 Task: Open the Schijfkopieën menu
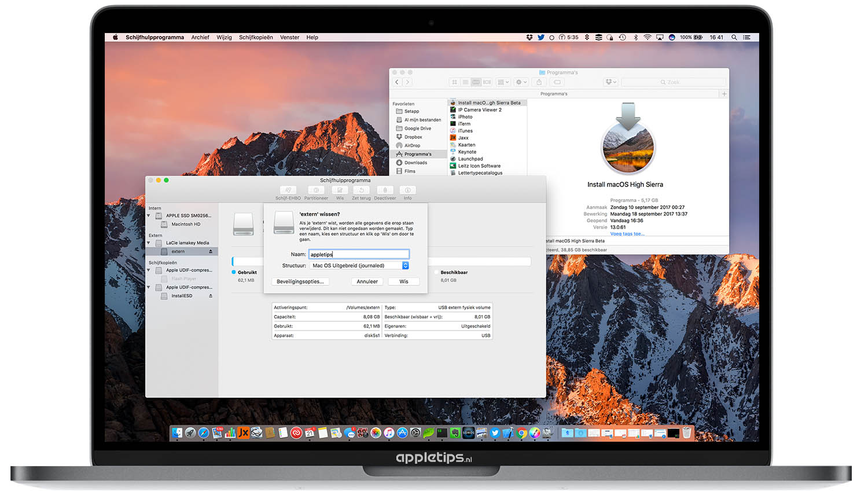[256, 37]
